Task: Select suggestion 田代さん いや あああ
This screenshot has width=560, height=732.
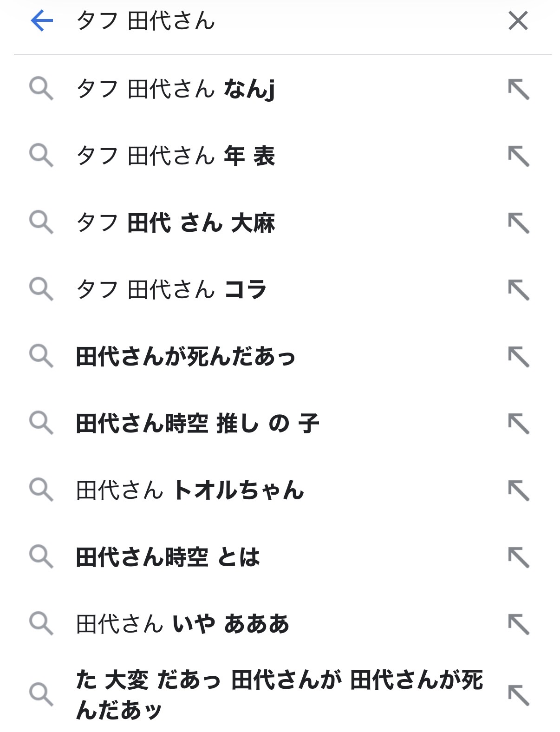Action: [182, 624]
